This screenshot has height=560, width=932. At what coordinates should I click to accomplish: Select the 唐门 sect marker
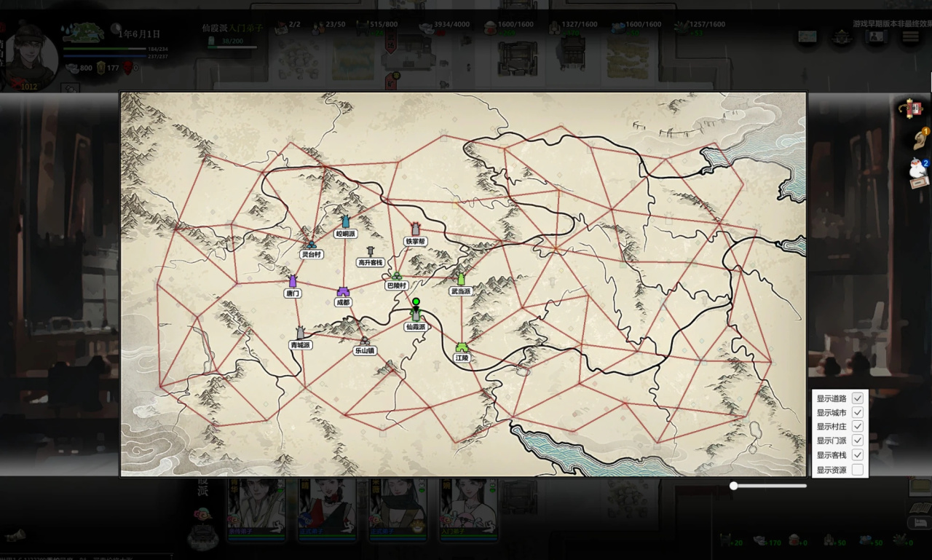click(293, 281)
